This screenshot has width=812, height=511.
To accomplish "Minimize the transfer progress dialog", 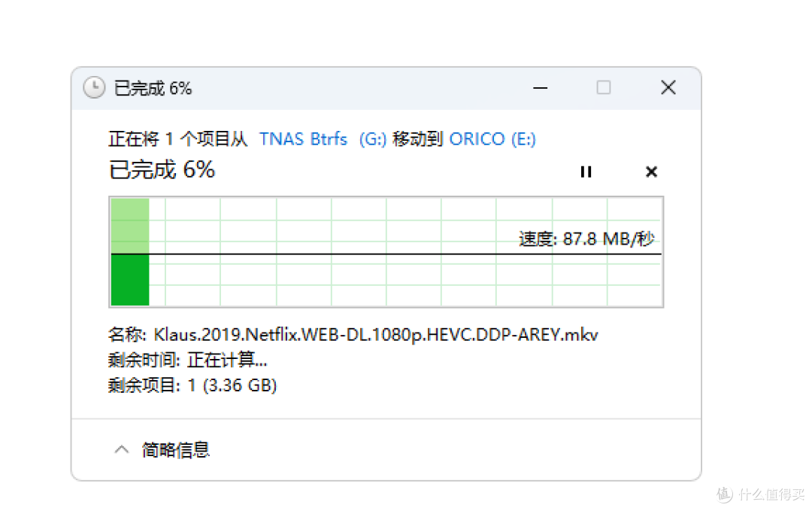I will click(540, 87).
